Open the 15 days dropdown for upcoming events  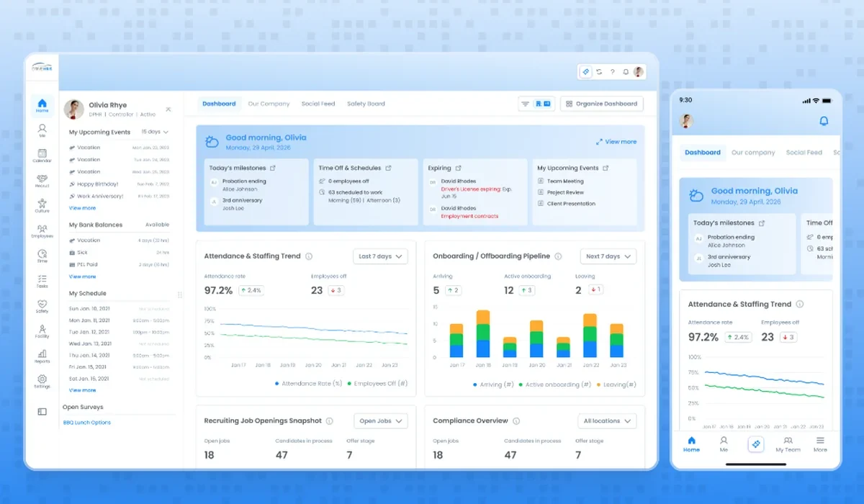pos(155,132)
